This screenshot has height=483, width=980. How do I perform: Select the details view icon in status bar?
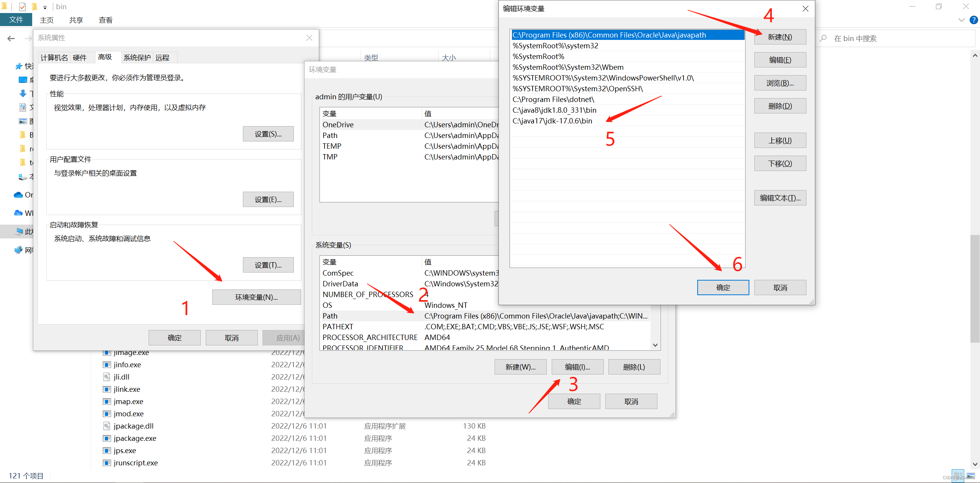pos(958,476)
